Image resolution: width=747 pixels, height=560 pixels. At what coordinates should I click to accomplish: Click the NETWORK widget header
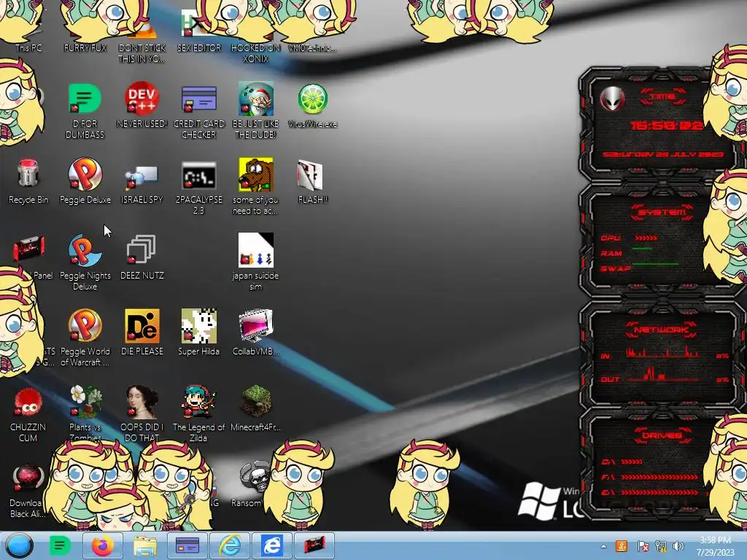point(662,330)
